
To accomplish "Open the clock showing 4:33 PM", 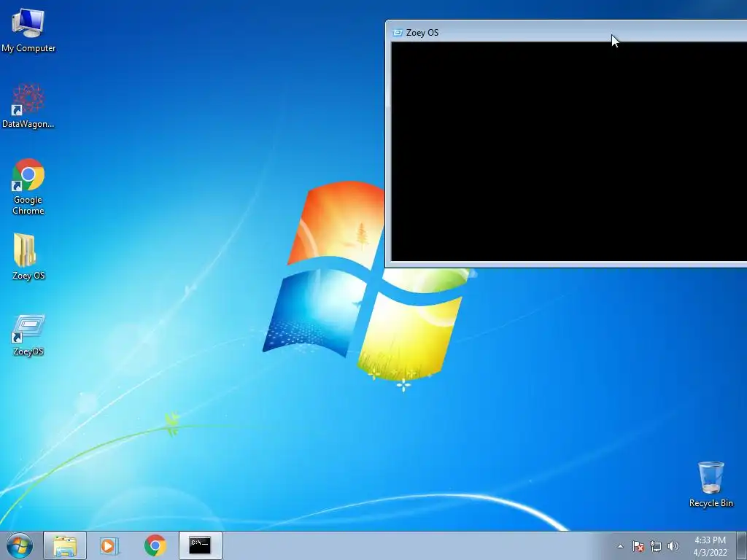I will coord(710,546).
